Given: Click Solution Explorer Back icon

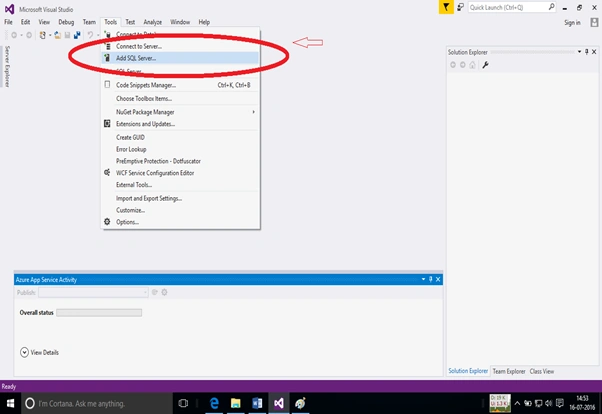Looking at the screenshot, I should [453, 65].
